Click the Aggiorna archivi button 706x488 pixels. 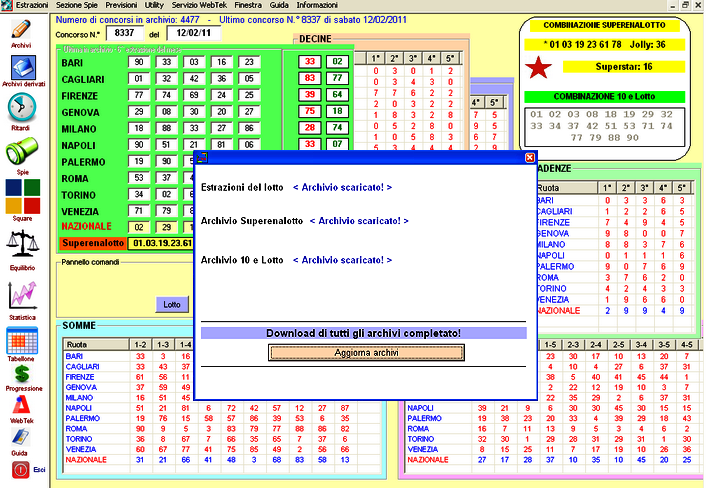coord(366,353)
